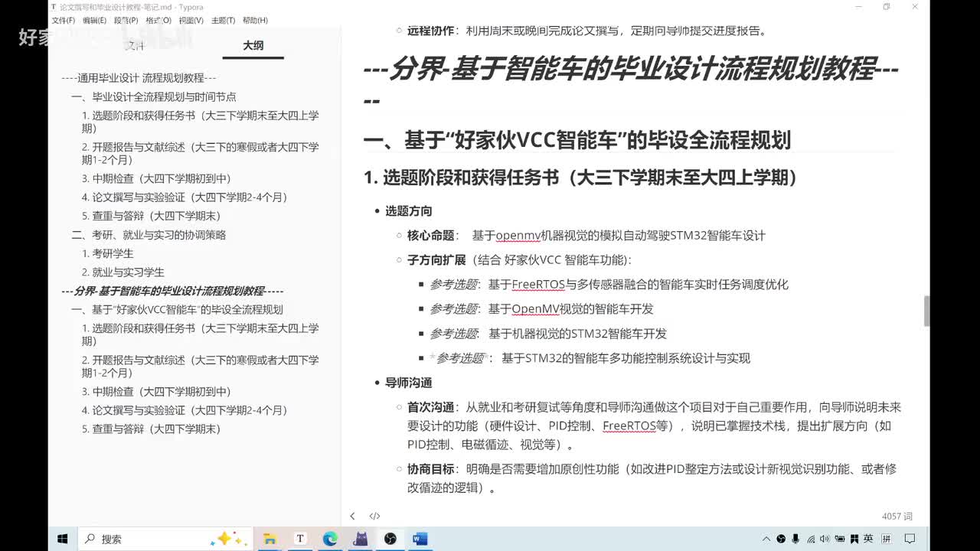Place cursor on 导师沟通 bullet
Viewport: 980px width, 551px height.
408,383
